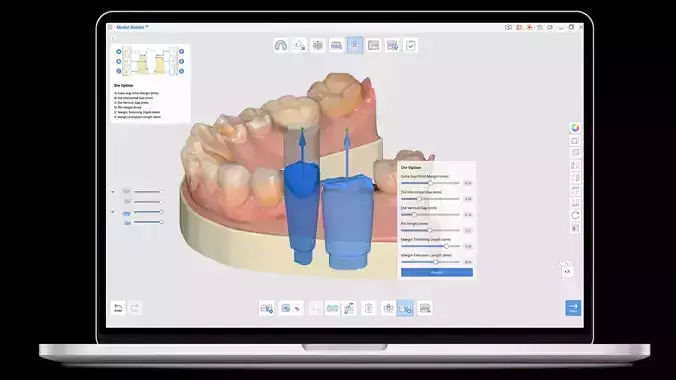Viewport: 676px width, 380px height.
Task: Collapse the first model group arrow
Action: 113,191
